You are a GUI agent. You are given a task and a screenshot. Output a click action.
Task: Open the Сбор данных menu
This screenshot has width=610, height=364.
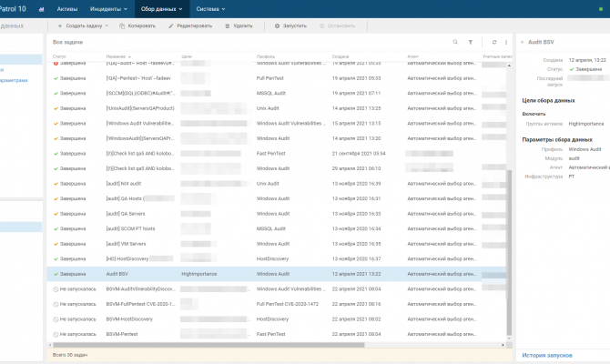pos(162,9)
